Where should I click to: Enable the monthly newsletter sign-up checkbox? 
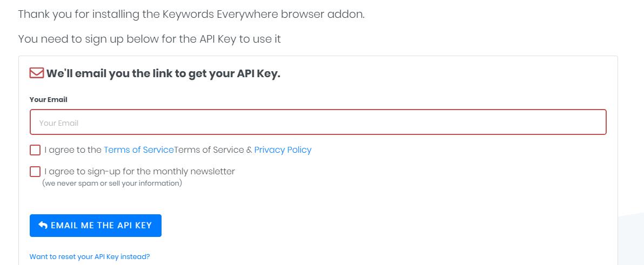pyautogui.click(x=35, y=172)
